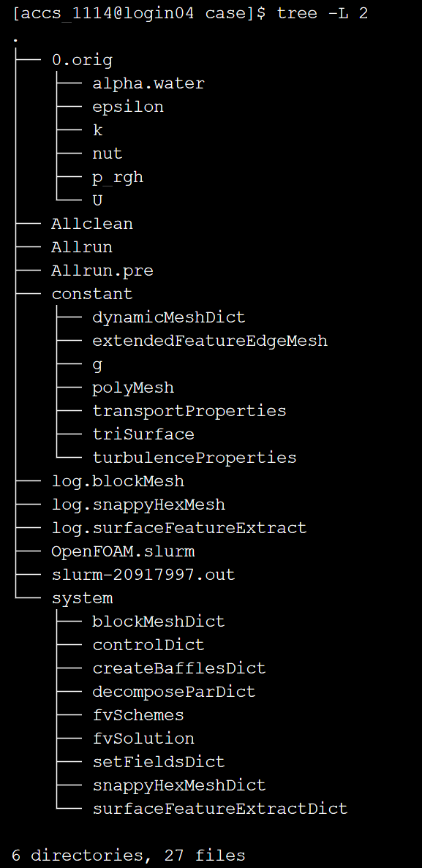The image size is (422, 868).
Task: Click the controlDict file entry
Action: pos(148,645)
